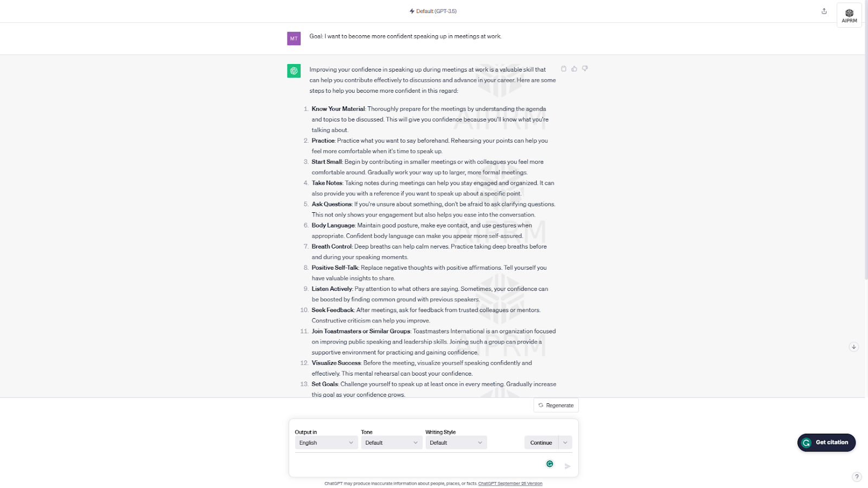Image resolution: width=868 pixels, height=488 pixels.
Task: Click the ChatGPT logo avatar
Action: click(293, 71)
